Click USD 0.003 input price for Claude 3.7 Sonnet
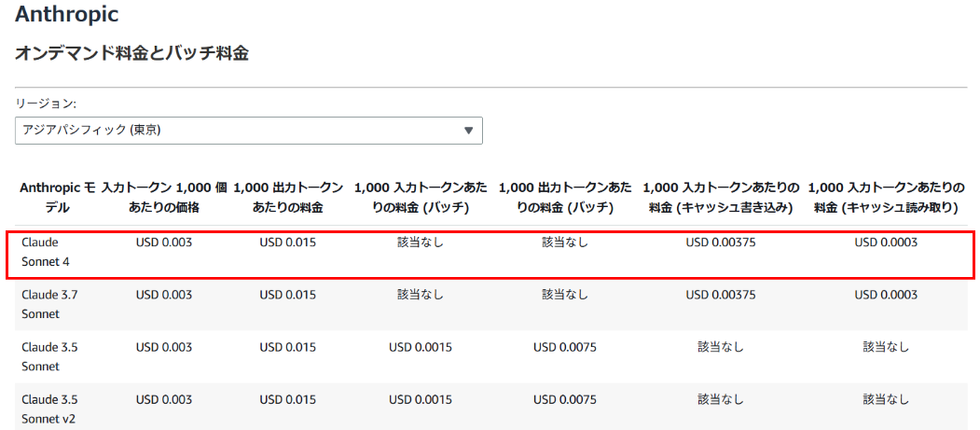Screen dimensions: 980x430 pyautogui.click(x=164, y=295)
